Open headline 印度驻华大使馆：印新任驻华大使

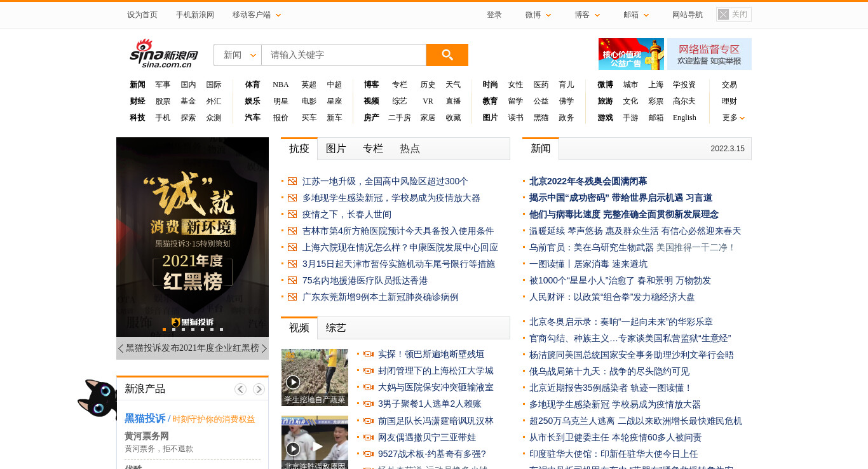(x=613, y=454)
